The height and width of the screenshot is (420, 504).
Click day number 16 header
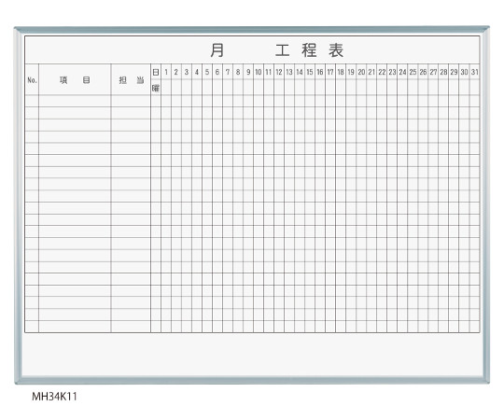tap(320, 72)
